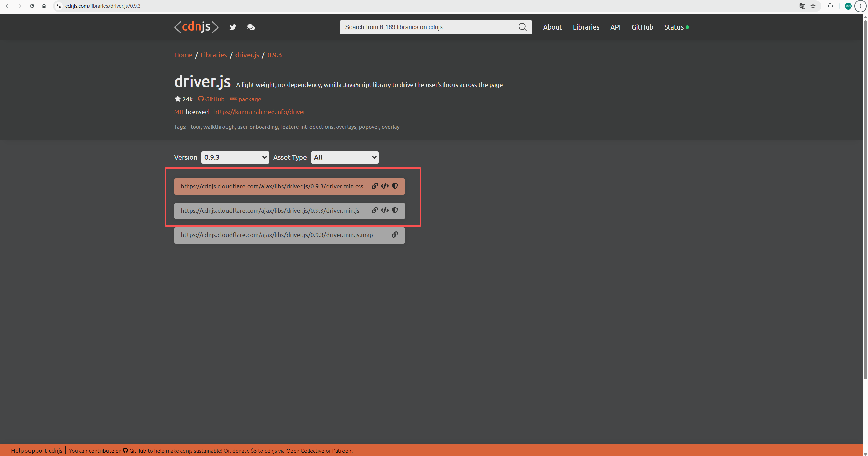Bookmark this page with star icon
The width and height of the screenshot is (868, 456).
point(813,6)
